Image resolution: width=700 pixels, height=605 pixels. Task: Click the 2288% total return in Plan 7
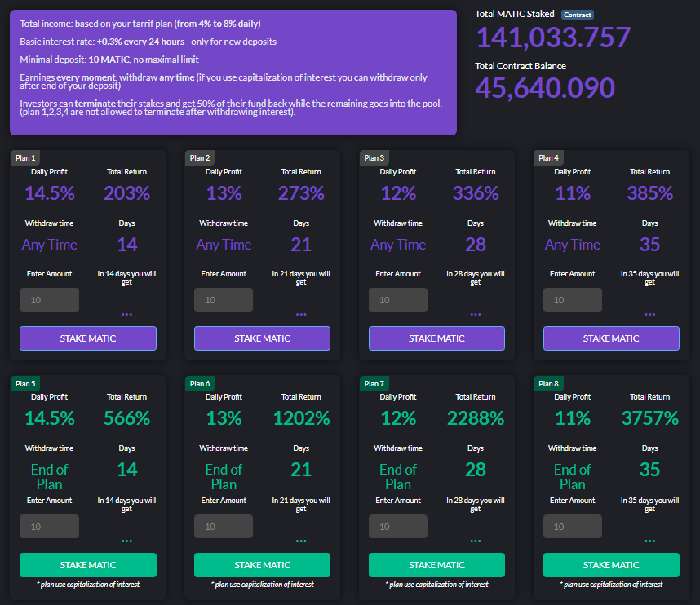pos(476,418)
